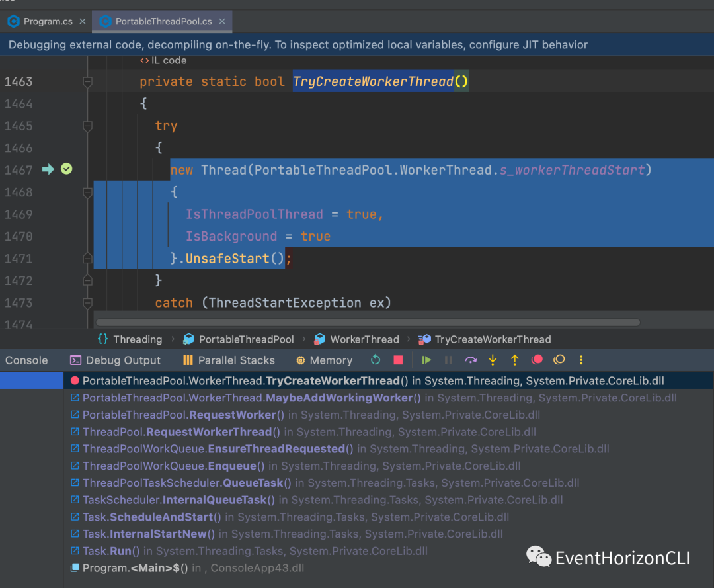Screen dimensions: 714x588
Task: Click the Step Into down arrow
Action: point(493,360)
